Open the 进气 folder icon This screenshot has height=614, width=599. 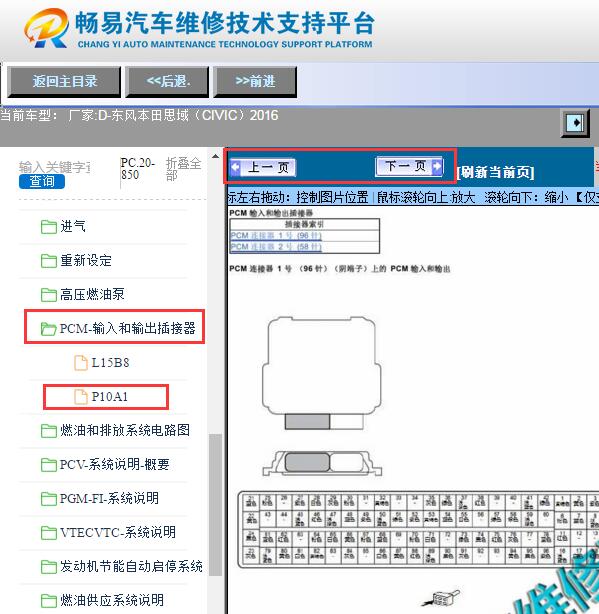[49, 226]
